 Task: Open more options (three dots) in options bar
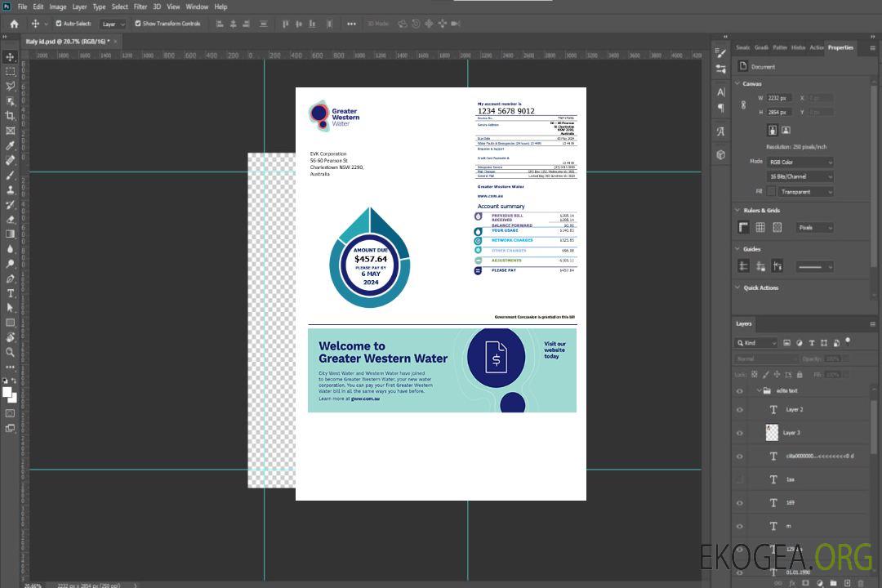tap(351, 24)
